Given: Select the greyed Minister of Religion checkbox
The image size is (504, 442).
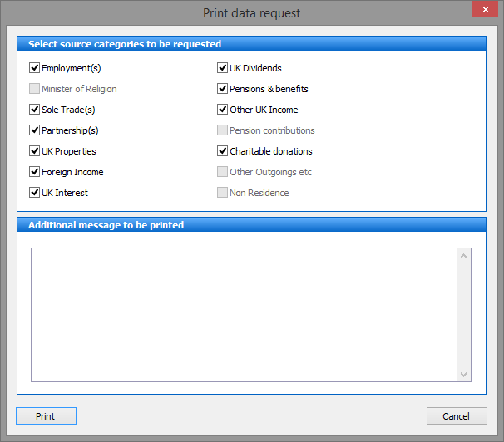Looking at the screenshot, I should click(34, 89).
